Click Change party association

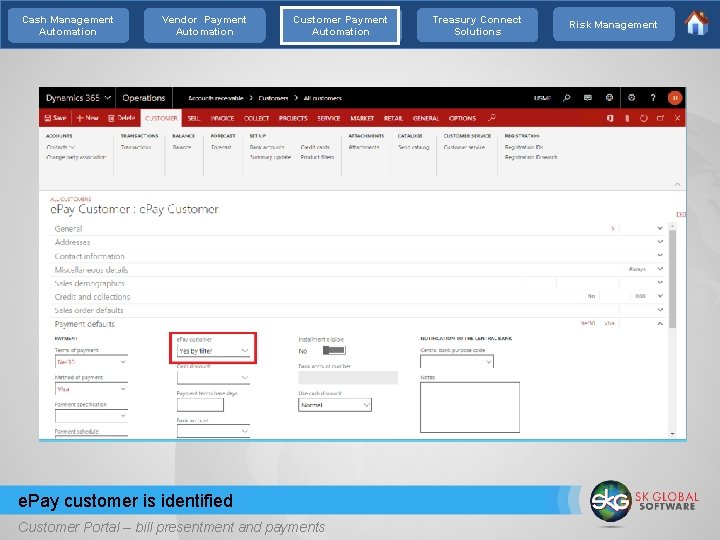coord(76,157)
